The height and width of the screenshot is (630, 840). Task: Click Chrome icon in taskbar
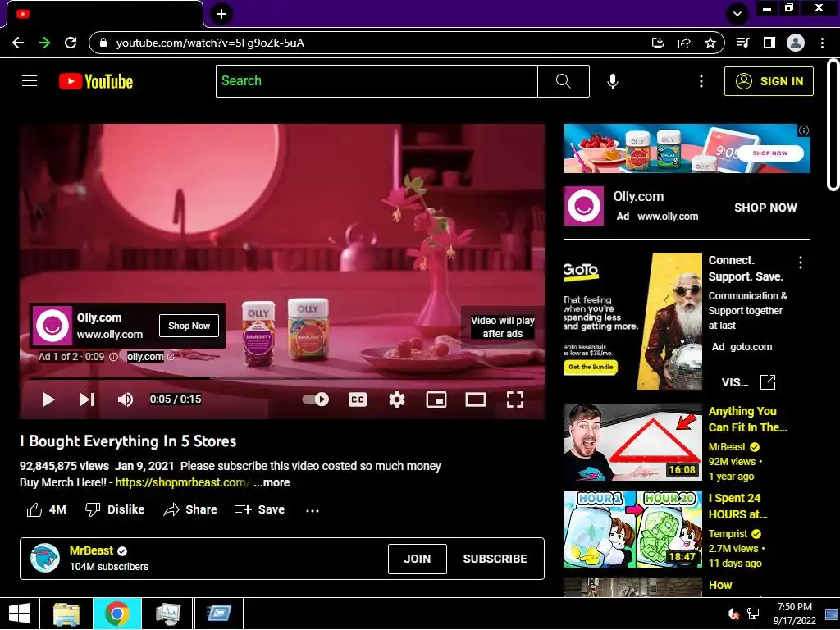[117, 614]
